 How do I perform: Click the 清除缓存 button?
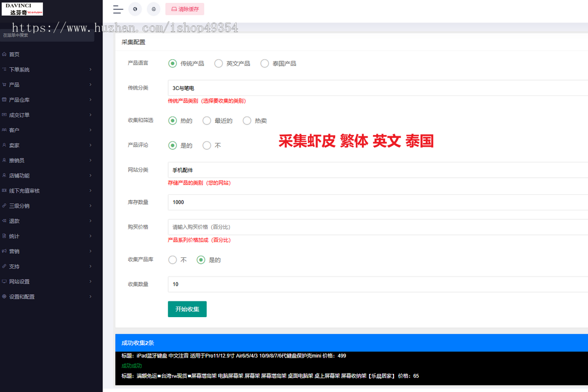point(185,9)
